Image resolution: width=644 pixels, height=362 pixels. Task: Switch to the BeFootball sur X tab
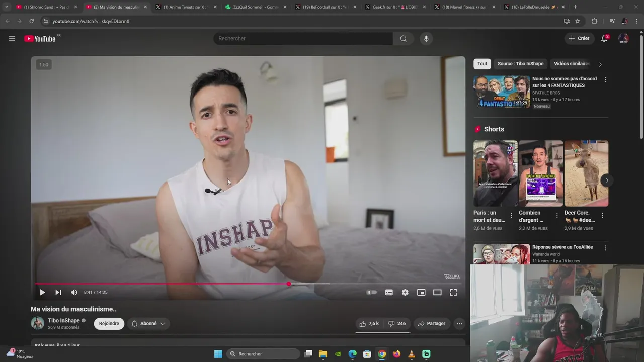[x=325, y=7]
